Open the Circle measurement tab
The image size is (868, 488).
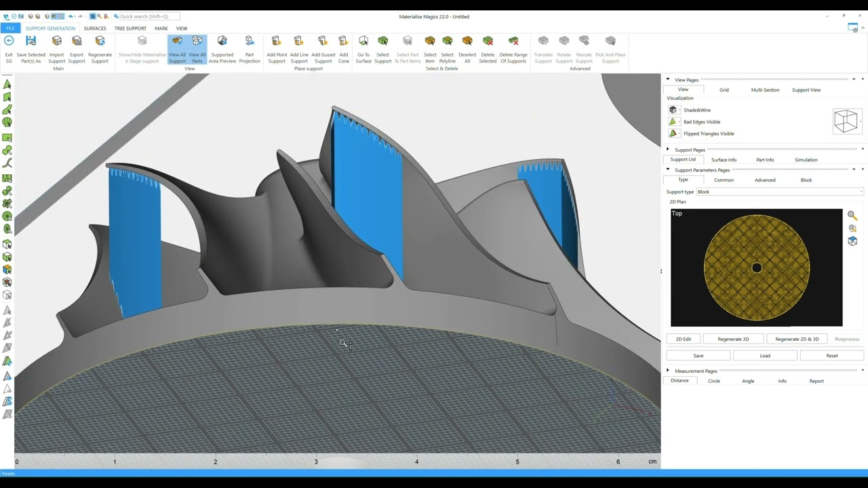[714, 381]
